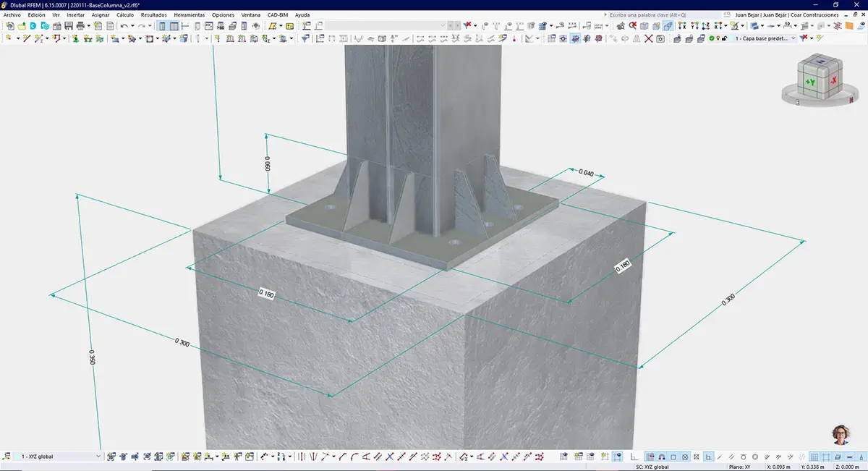Click the undo arrow icon

tap(124, 25)
